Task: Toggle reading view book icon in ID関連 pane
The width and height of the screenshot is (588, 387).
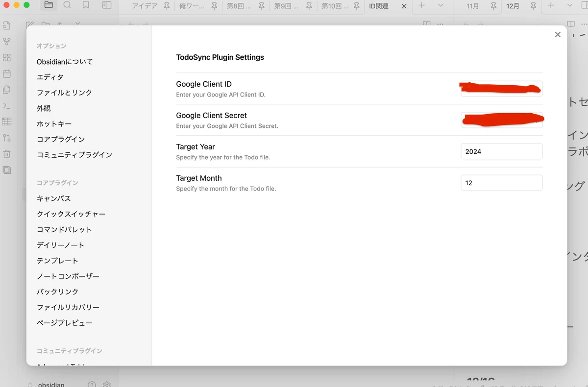Action: pyautogui.click(x=427, y=24)
